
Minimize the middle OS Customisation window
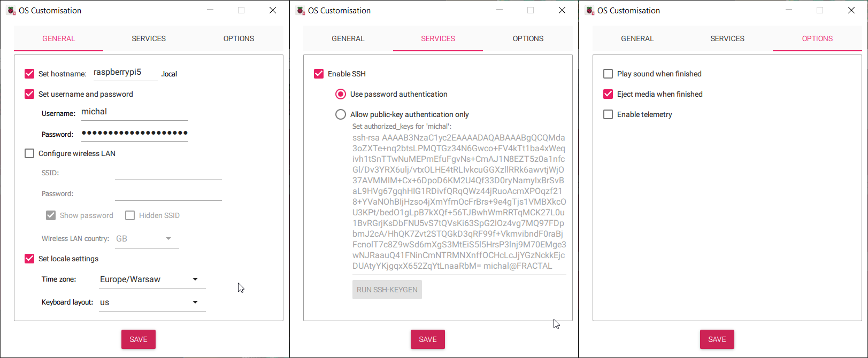pyautogui.click(x=500, y=10)
